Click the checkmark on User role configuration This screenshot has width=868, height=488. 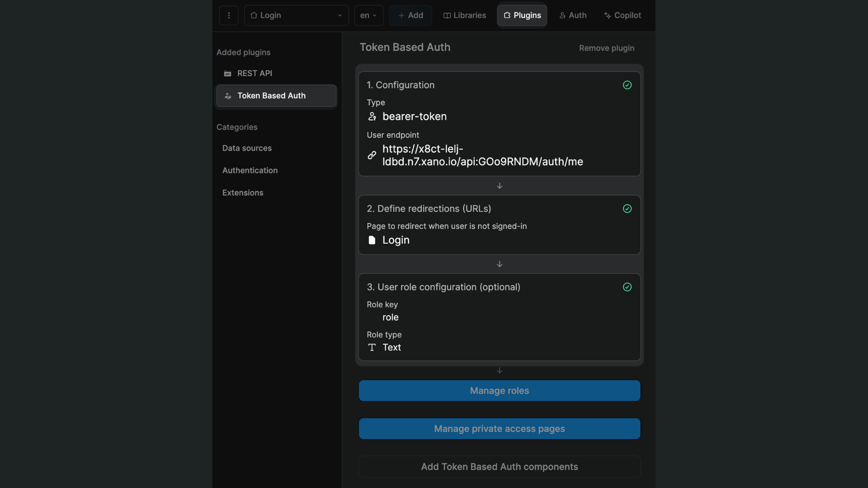coord(627,287)
